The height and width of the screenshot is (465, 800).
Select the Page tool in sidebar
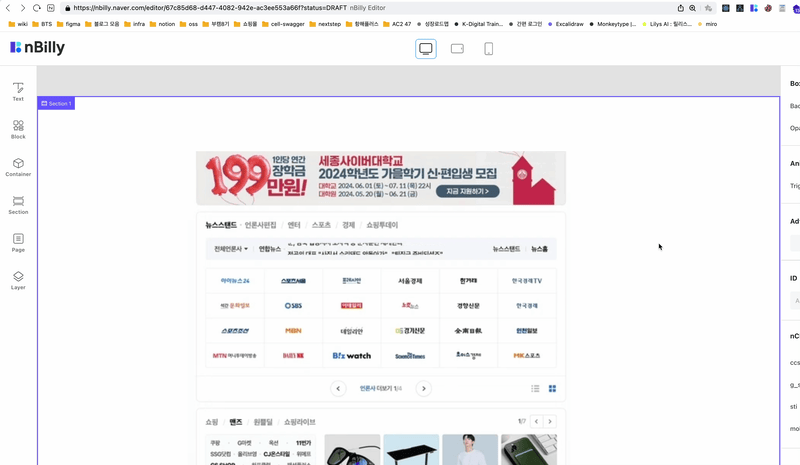click(18, 243)
